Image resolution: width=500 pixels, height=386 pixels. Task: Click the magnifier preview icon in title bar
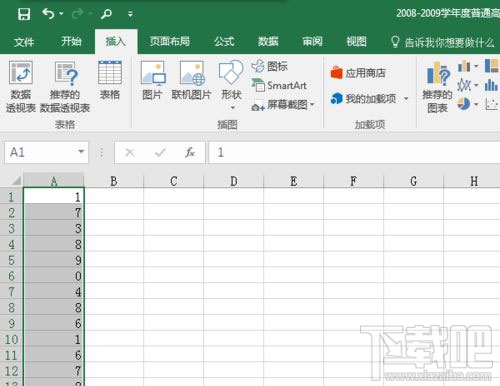(106, 14)
